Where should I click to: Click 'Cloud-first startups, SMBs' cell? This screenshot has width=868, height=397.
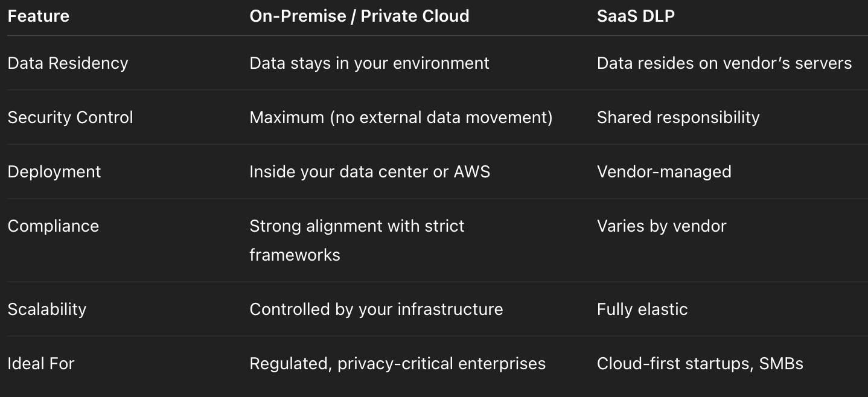700,364
